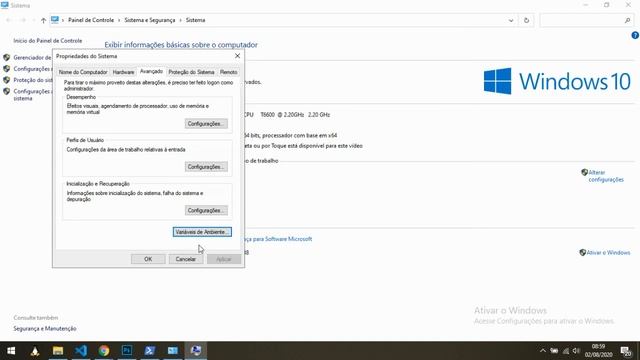Open the Software Microsoft license terms link
The width and height of the screenshot is (640, 360).
(277, 239)
